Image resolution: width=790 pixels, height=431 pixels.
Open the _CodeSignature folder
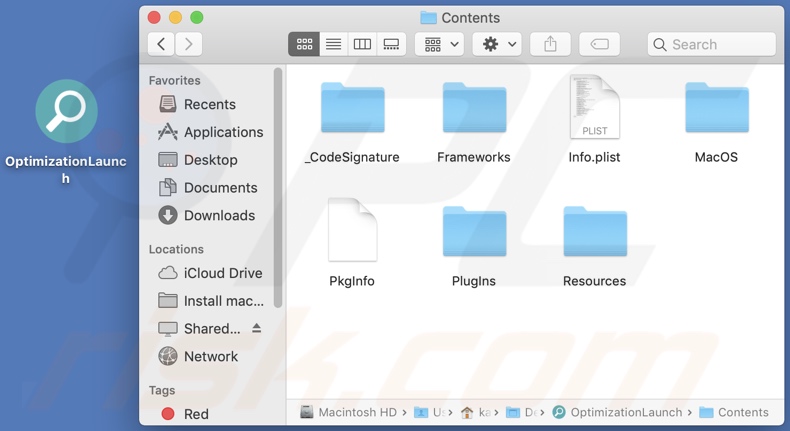pos(352,109)
